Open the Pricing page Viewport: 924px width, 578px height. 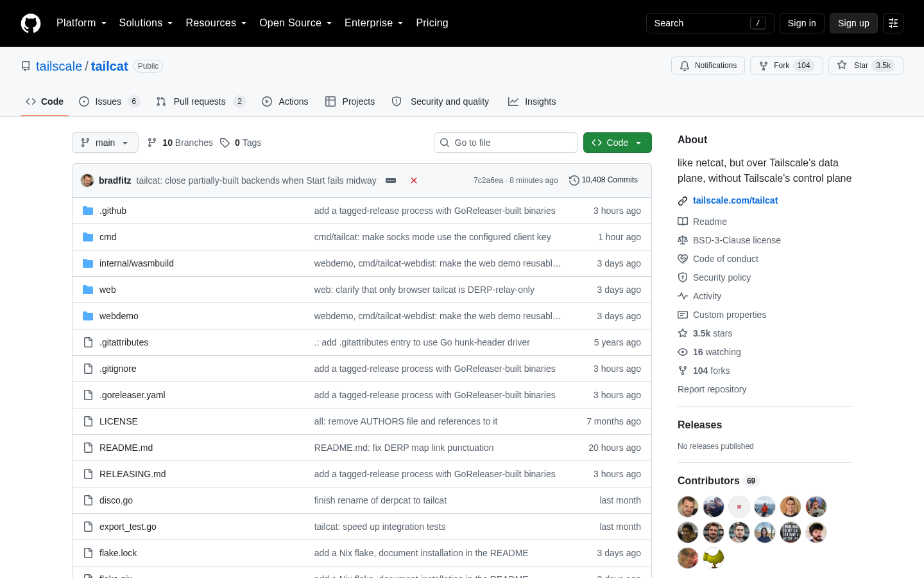pos(432,23)
